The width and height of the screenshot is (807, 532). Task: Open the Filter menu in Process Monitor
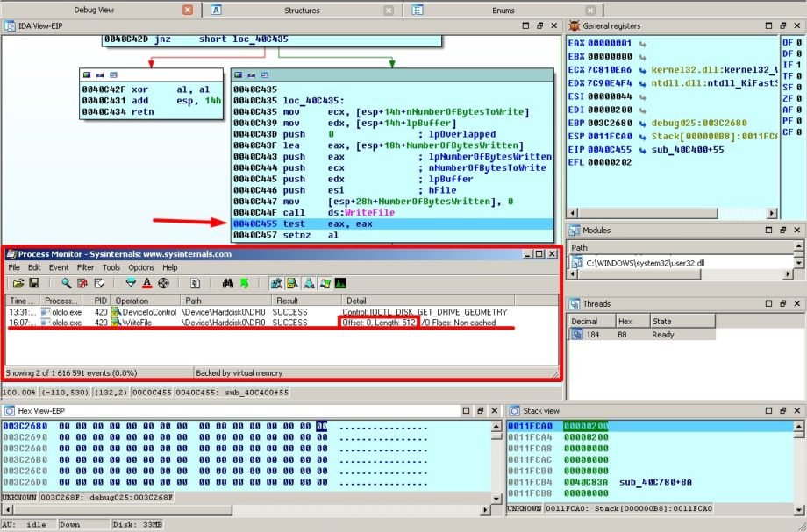click(85, 267)
